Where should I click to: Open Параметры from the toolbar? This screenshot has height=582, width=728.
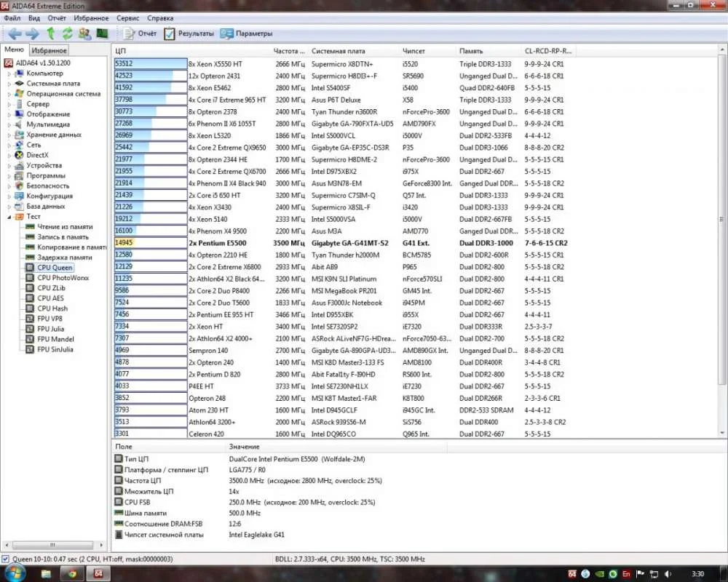[246, 33]
